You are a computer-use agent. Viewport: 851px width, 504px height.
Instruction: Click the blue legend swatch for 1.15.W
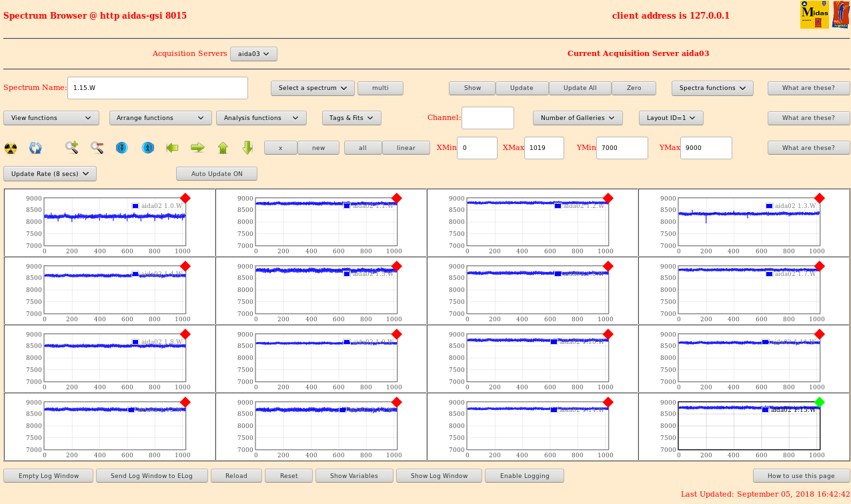point(765,410)
